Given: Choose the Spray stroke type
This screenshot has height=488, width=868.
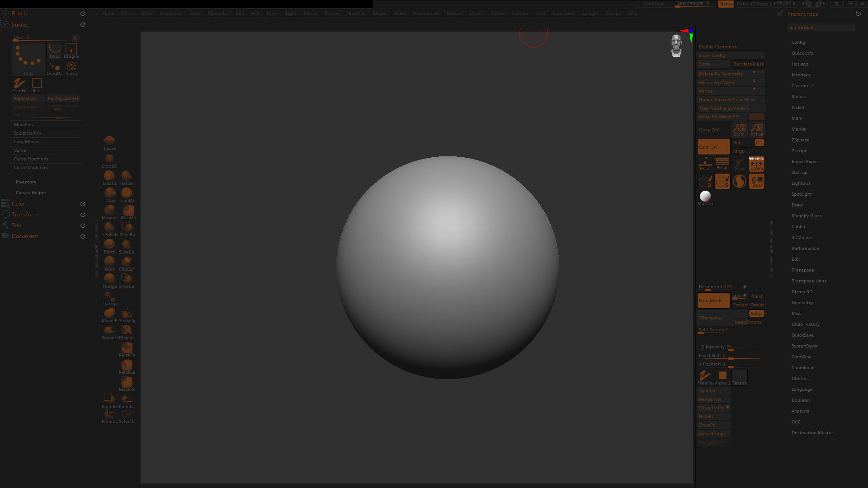Looking at the screenshot, I should coord(71,68).
